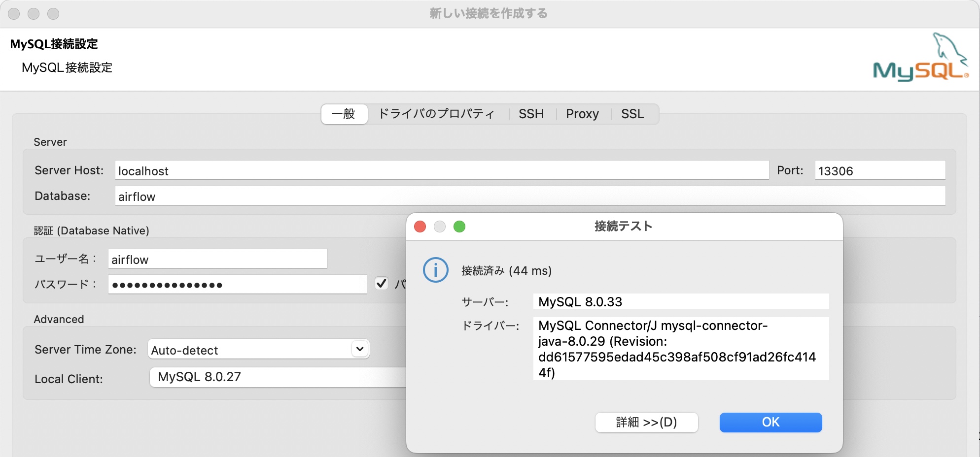
Task: Open details with 詳細 >>(D) button
Action: coord(646,422)
